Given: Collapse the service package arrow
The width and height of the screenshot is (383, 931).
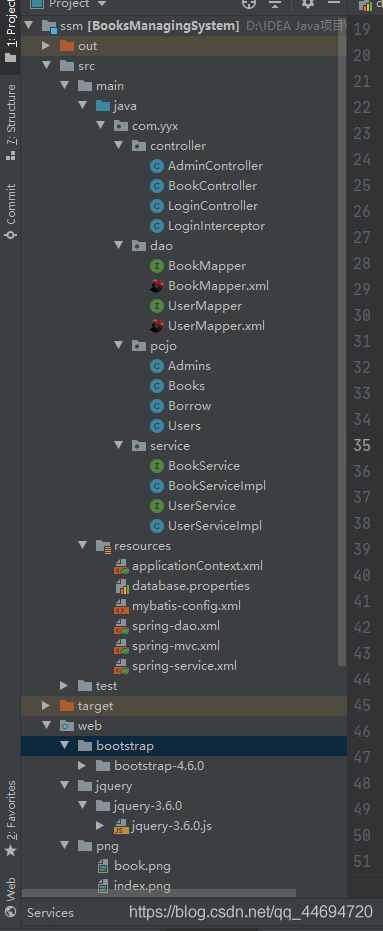Looking at the screenshot, I should (x=118, y=445).
